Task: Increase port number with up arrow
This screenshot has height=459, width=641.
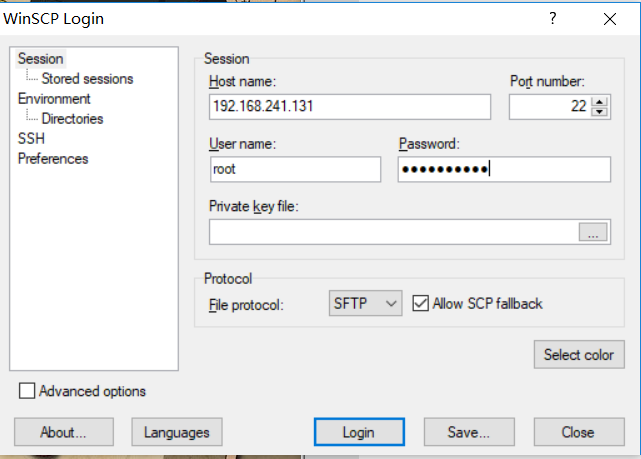Action: tap(599, 102)
